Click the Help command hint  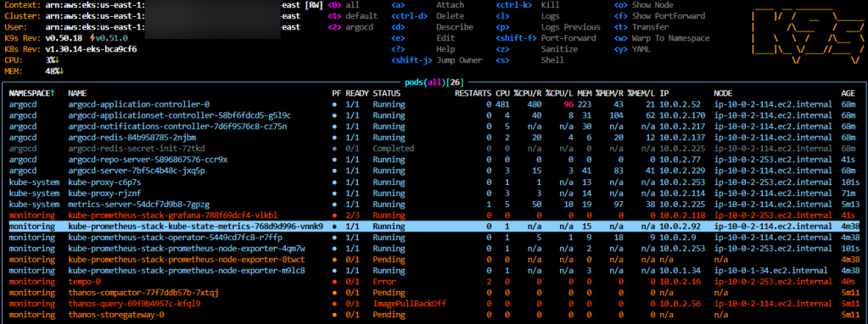click(423, 48)
